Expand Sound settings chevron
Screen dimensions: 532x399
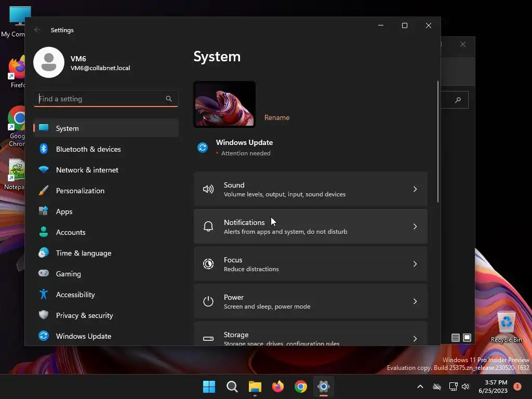click(415, 189)
